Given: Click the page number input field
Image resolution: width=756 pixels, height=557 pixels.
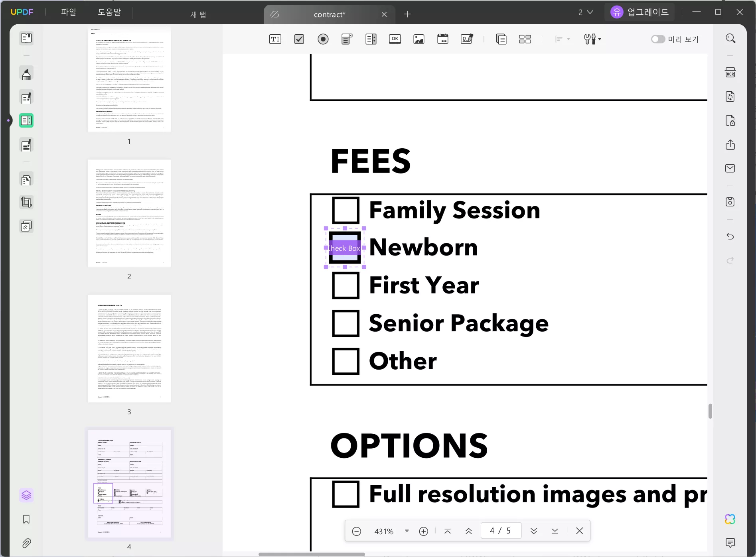Looking at the screenshot, I should (501, 531).
